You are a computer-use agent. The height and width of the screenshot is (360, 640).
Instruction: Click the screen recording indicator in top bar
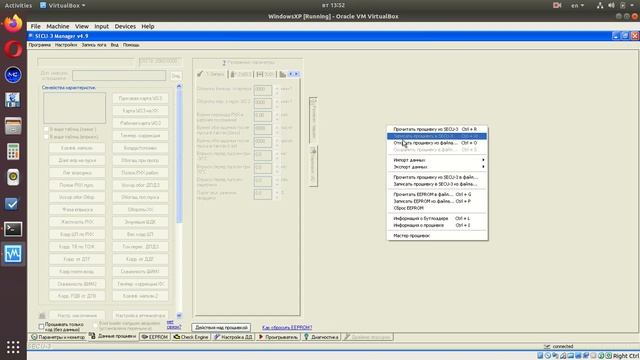tap(557, 5)
